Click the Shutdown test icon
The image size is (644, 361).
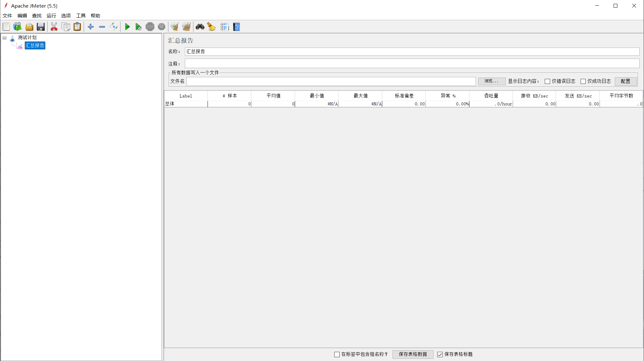pyautogui.click(x=161, y=27)
